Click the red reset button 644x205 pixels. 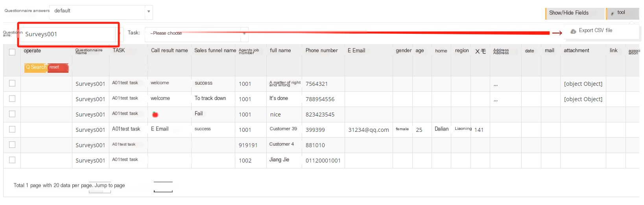coord(58,68)
